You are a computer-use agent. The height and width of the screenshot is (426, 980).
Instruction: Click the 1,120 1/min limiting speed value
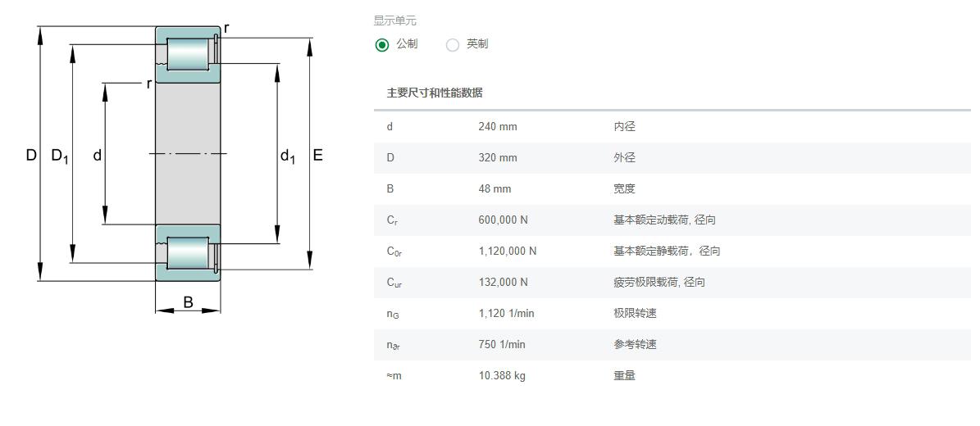click(506, 314)
